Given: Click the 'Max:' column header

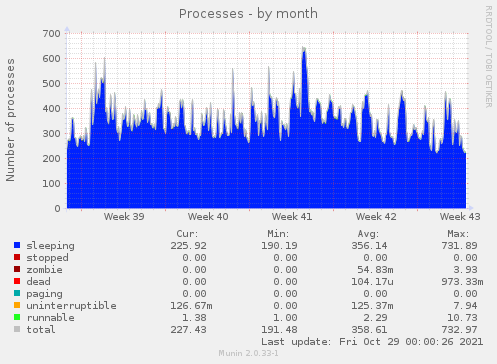Looking at the screenshot, I should (x=458, y=234).
